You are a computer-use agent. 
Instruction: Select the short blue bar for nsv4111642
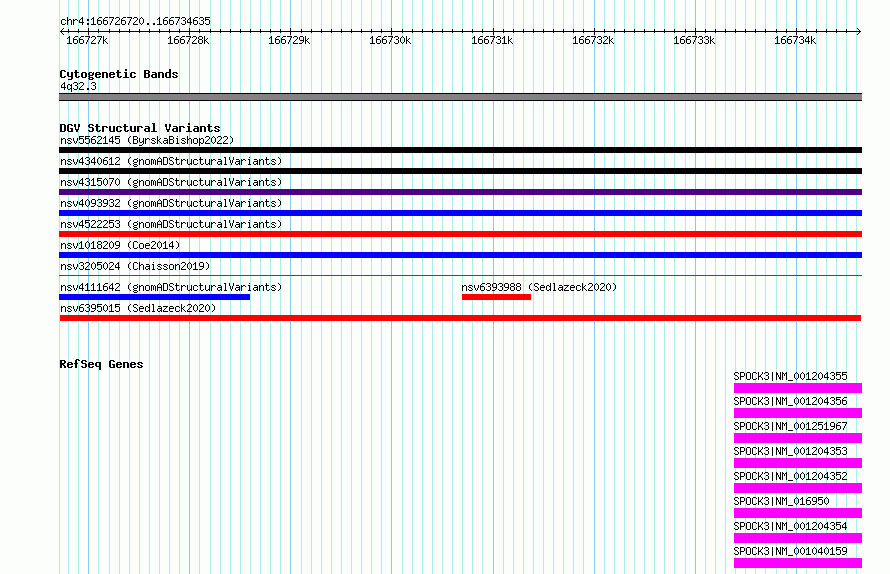154,297
